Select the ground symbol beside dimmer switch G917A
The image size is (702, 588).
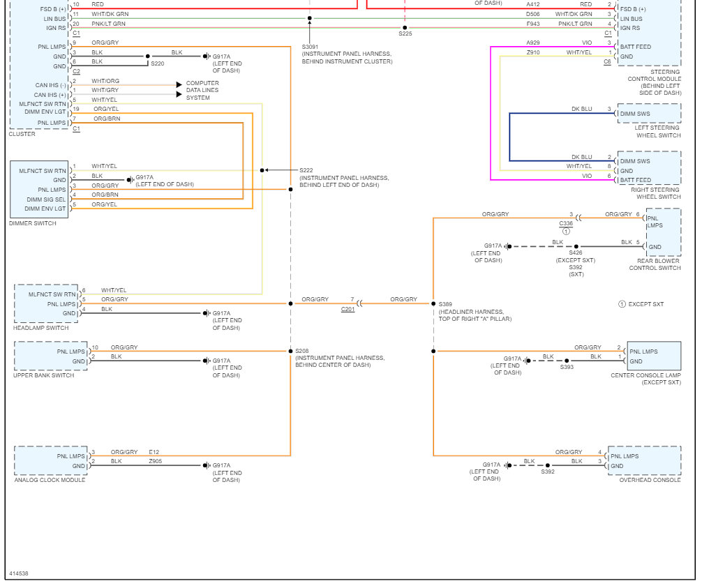point(130,180)
